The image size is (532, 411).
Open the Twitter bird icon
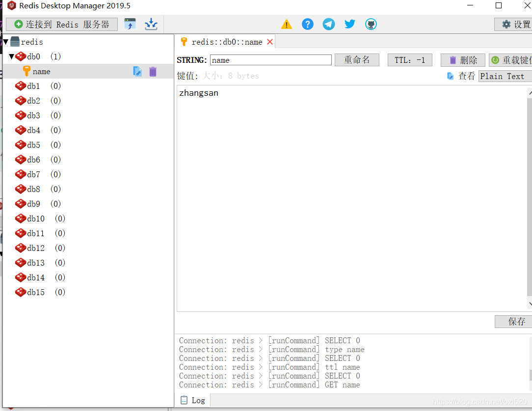(x=350, y=24)
